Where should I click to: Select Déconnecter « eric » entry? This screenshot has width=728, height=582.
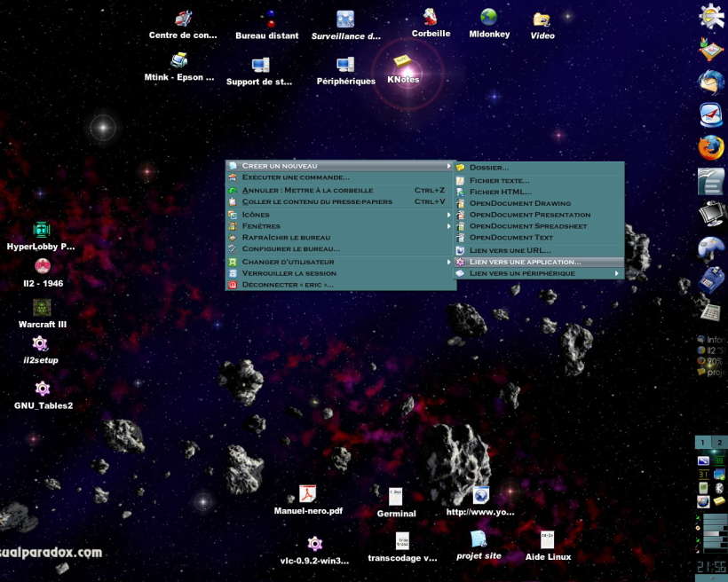point(341,285)
